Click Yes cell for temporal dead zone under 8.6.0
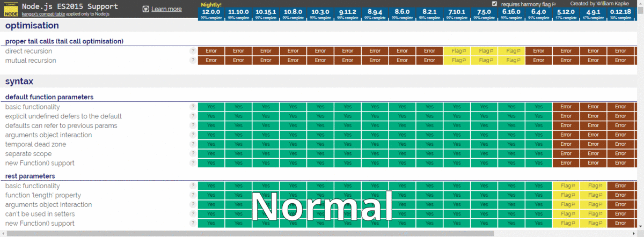This screenshot has height=237, width=644. pos(402,144)
